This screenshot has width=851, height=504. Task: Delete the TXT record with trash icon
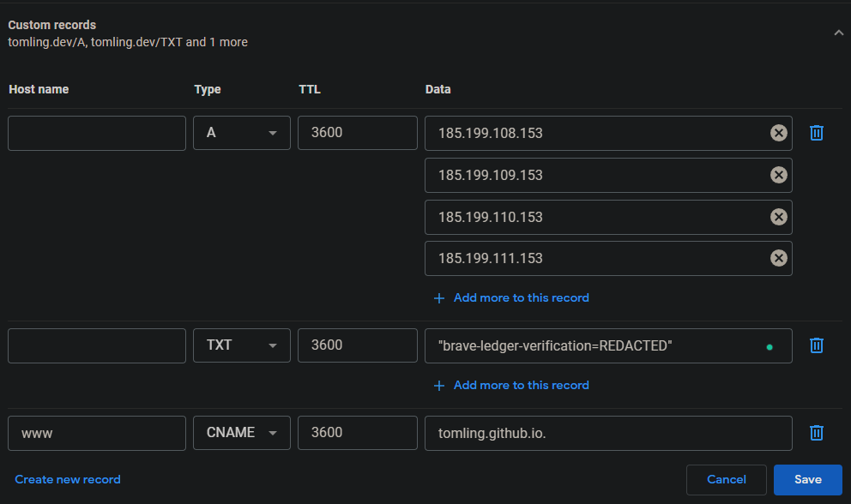pos(817,345)
